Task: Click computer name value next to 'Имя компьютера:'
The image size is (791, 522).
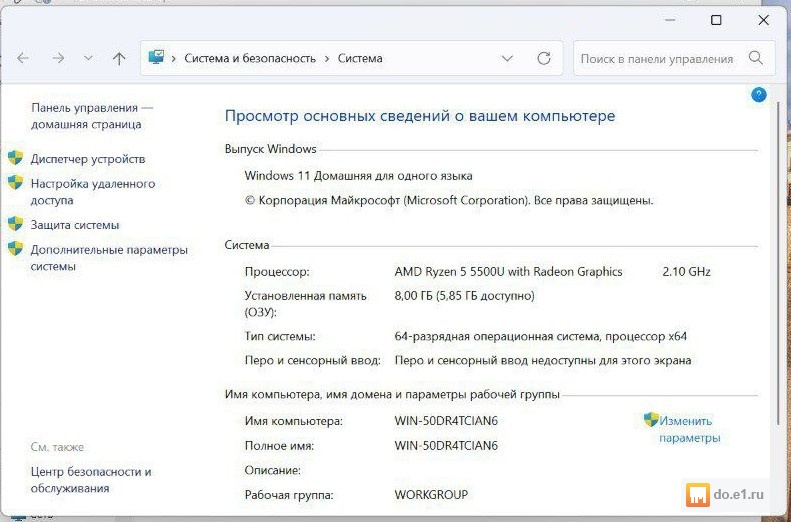Action: 446,421
